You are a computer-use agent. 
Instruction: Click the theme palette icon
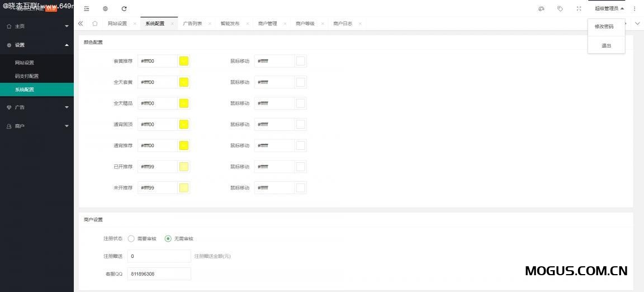click(x=541, y=8)
